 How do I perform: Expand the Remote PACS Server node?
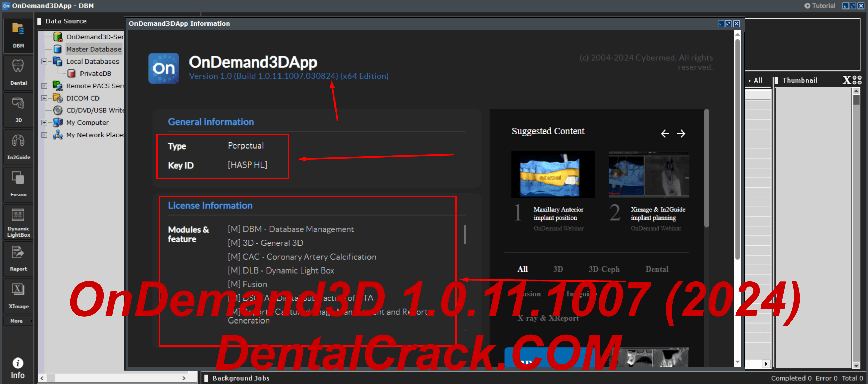click(x=44, y=86)
